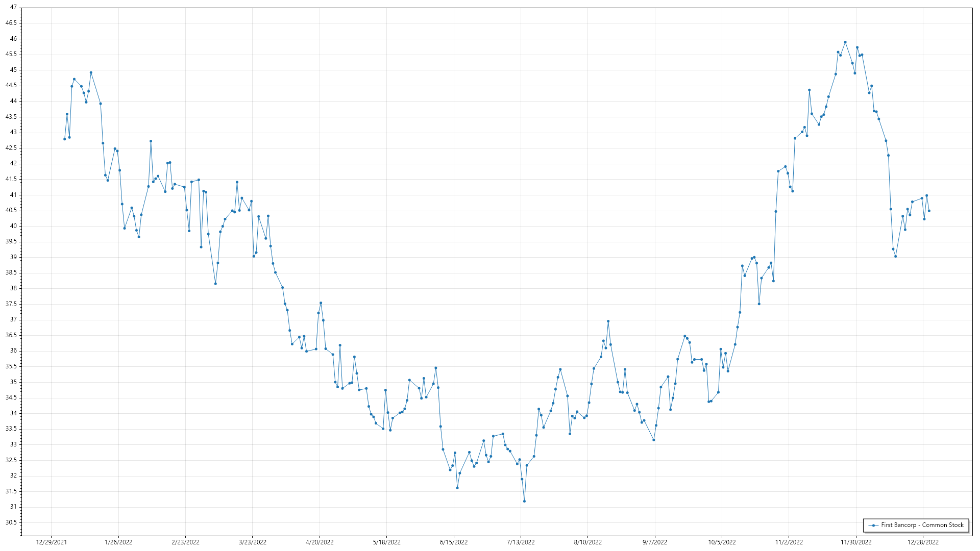The height and width of the screenshot is (551, 980).
Task: Click the last data point of the series
Action: click(929, 211)
